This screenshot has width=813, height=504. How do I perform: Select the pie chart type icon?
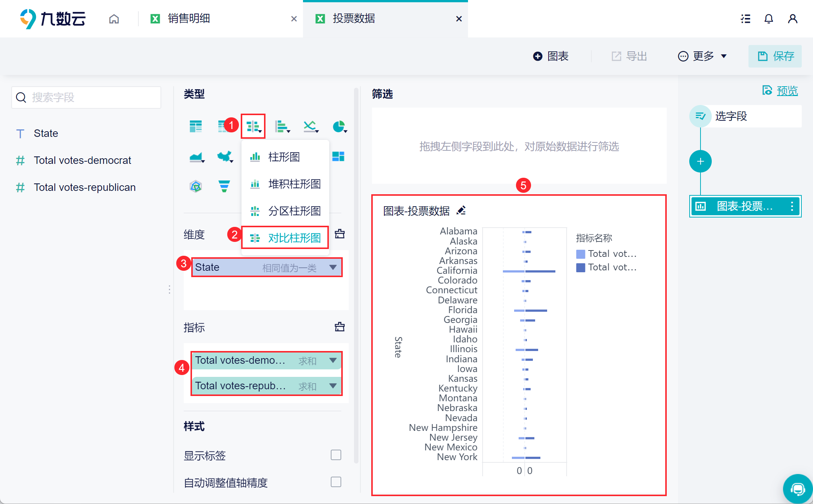click(x=339, y=126)
